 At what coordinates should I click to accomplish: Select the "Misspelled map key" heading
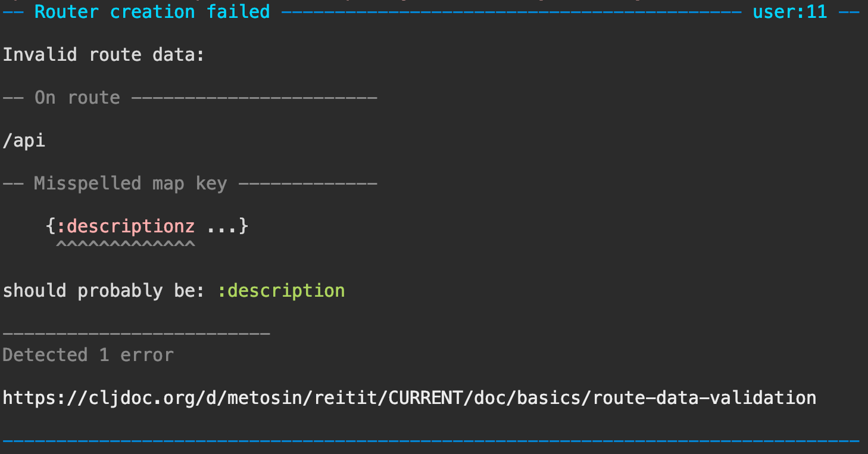[130, 184]
